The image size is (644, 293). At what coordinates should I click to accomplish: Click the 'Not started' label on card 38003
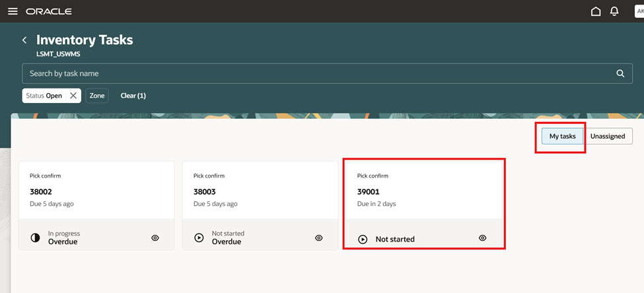point(228,234)
